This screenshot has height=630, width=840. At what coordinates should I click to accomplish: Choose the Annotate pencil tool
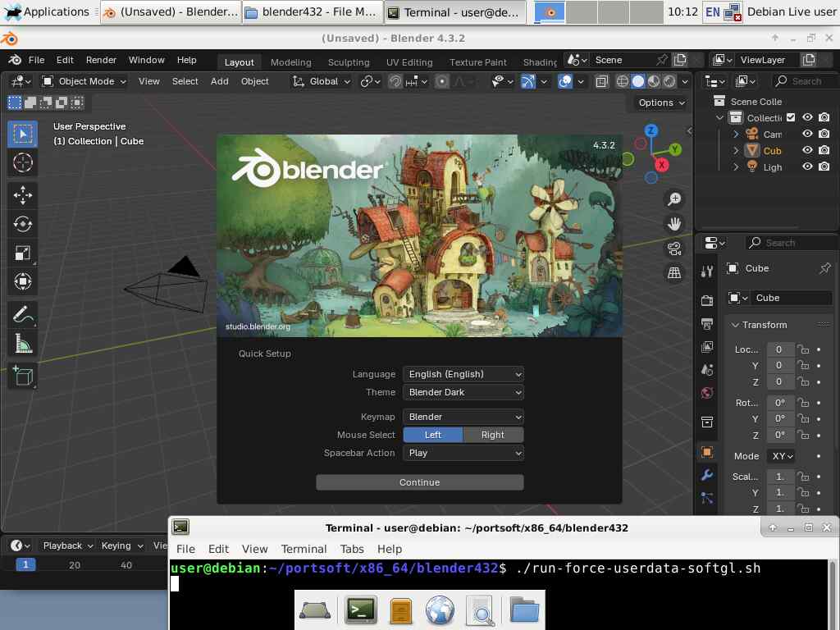click(22, 314)
